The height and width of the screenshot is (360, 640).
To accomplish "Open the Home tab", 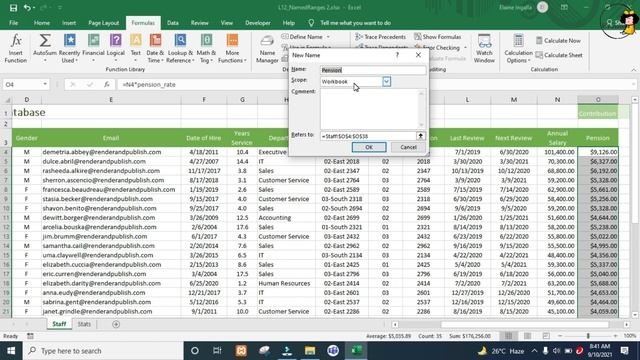I will [x=42, y=23].
